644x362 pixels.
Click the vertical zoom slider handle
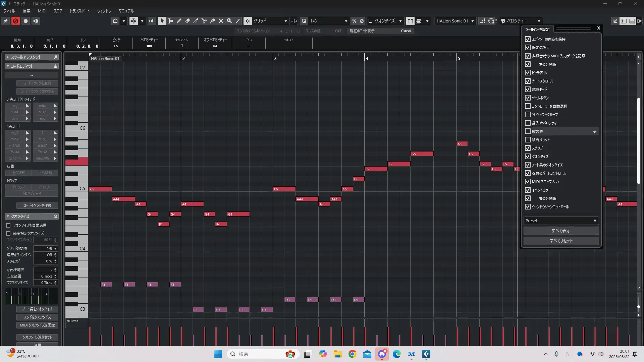coord(638,306)
